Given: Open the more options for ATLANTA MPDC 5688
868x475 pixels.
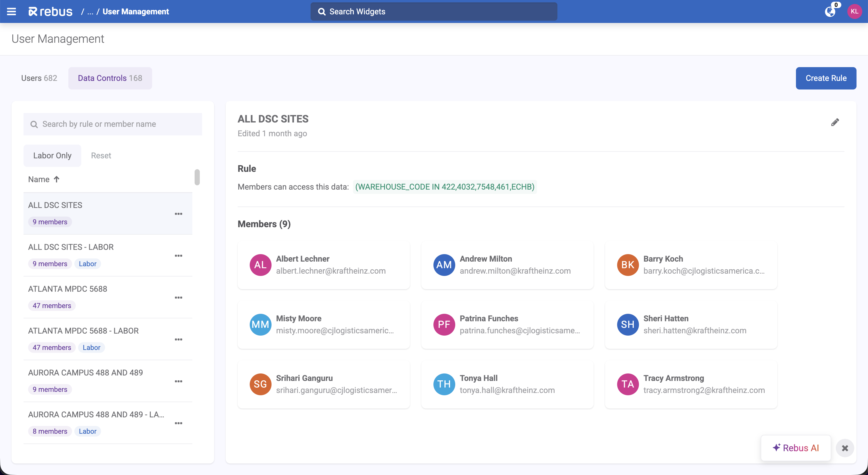Looking at the screenshot, I should [x=179, y=297].
